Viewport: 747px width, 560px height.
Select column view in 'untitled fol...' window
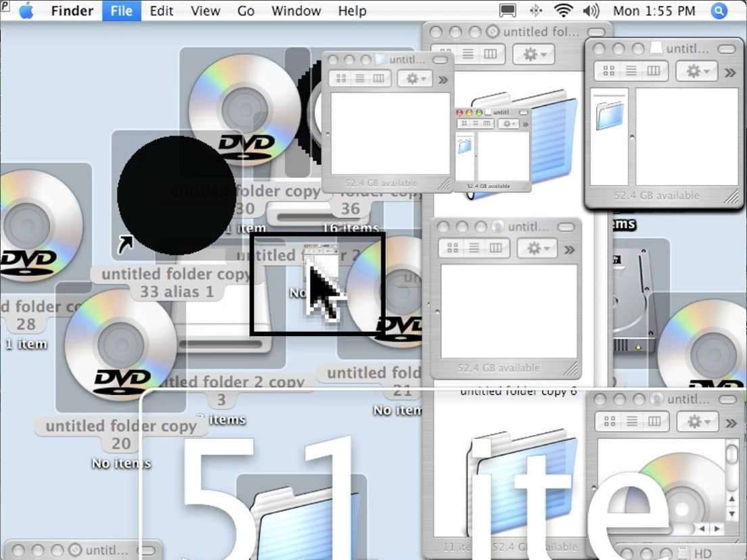(490, 53)
